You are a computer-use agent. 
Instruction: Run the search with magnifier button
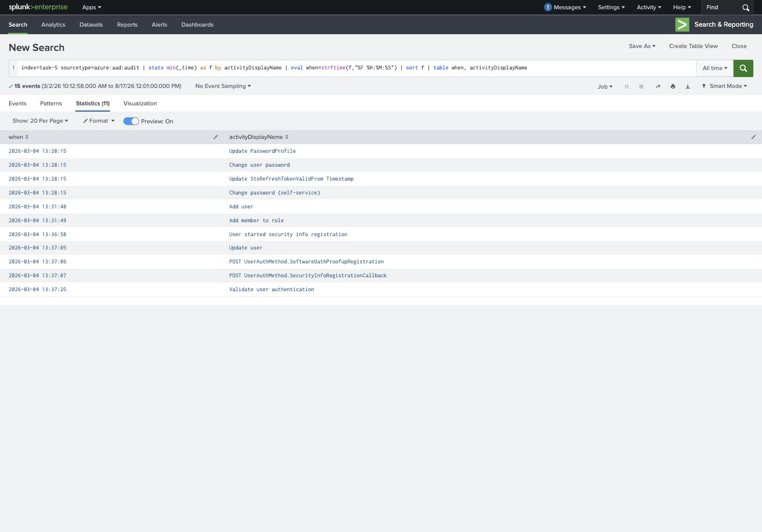pyautogui.click(x=743, y=68)
